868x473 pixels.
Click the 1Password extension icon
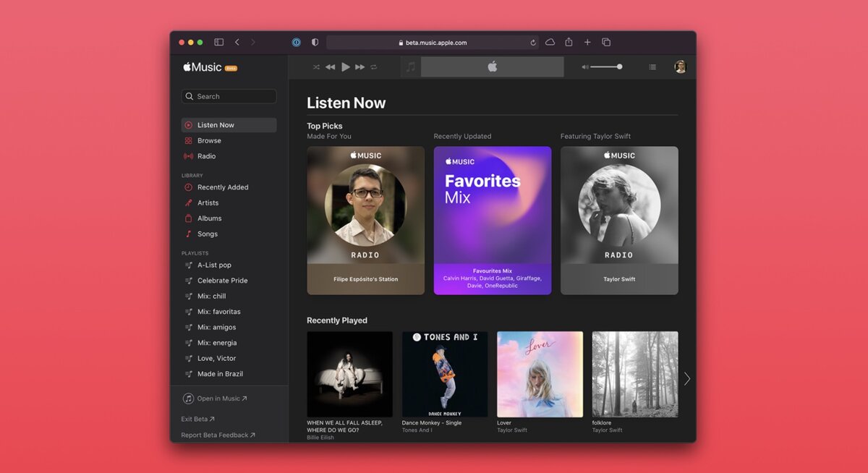pyautogui.click(x=296, y=42)
